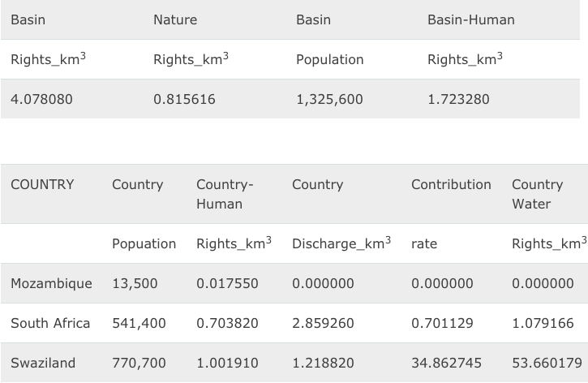Select South Africa's population value 541,400
The height and width of the screenshot is (383, 588).
139,323
